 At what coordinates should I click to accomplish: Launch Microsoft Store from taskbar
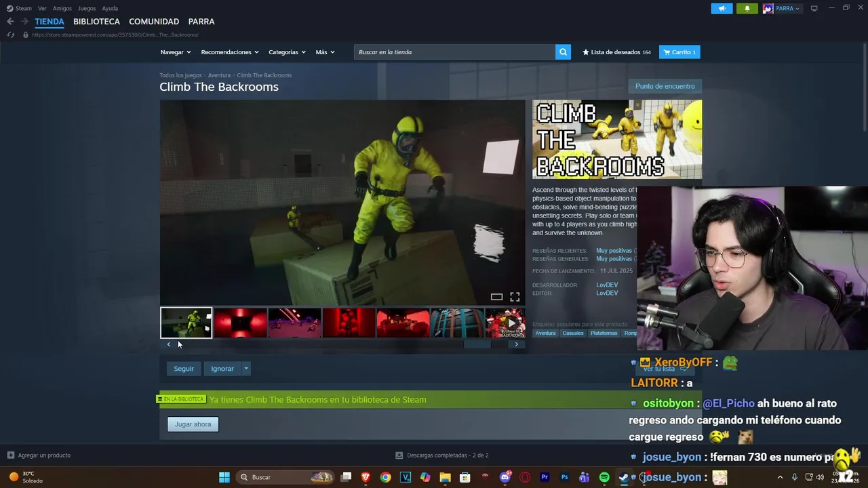(465, 477)
